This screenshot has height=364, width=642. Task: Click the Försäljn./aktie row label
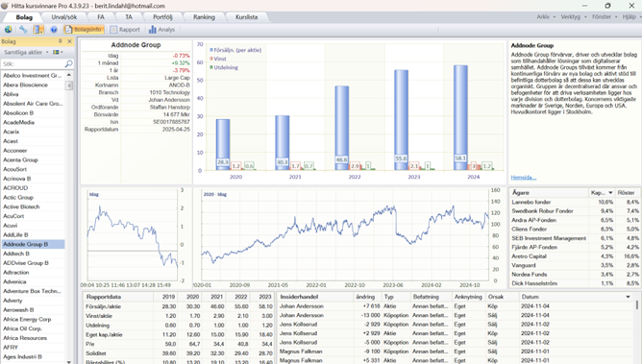pos(103,306)
